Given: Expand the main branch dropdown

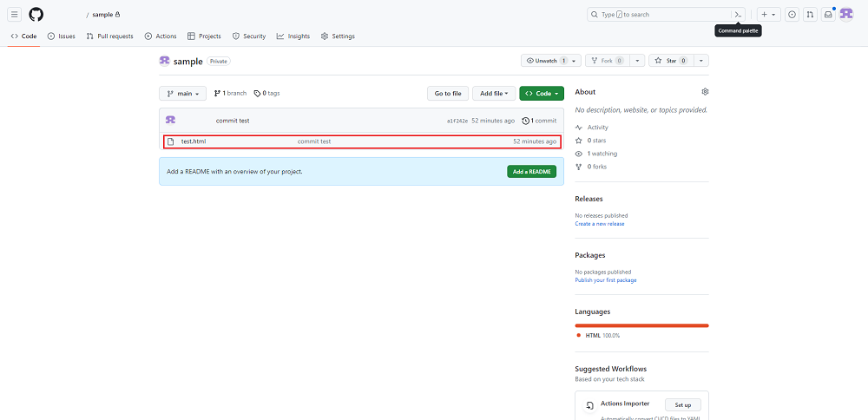Looking at the screenshot, I should [182, 93].
